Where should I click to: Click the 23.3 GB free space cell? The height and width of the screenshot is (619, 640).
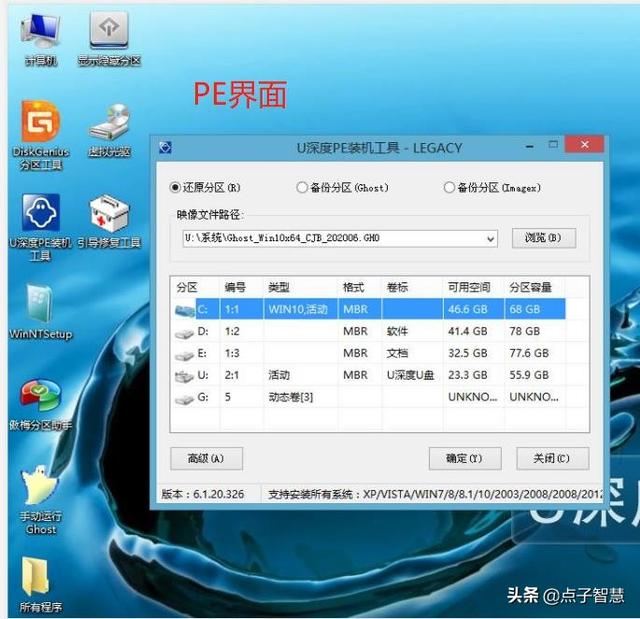point(473,375)
